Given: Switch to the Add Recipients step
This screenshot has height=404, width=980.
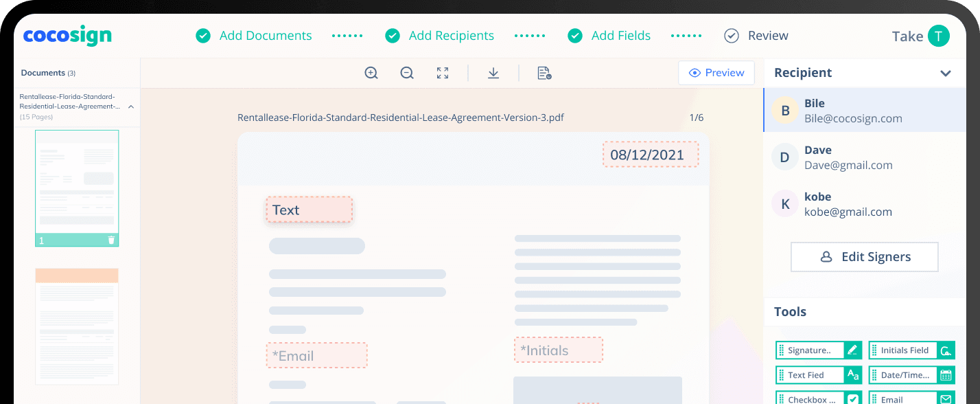Looking at the screenshot, I should [x=453, y=35].
